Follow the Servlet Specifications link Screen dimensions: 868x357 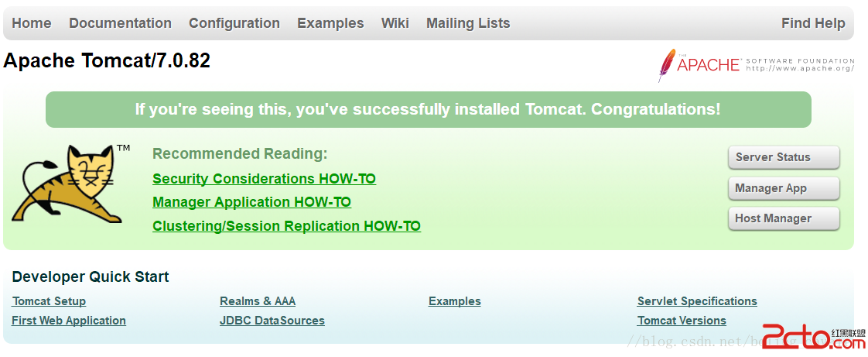[697, 301]
